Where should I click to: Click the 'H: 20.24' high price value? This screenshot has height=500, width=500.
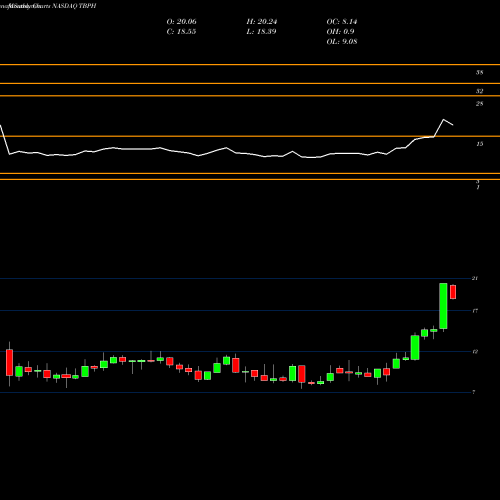[262, 22]
